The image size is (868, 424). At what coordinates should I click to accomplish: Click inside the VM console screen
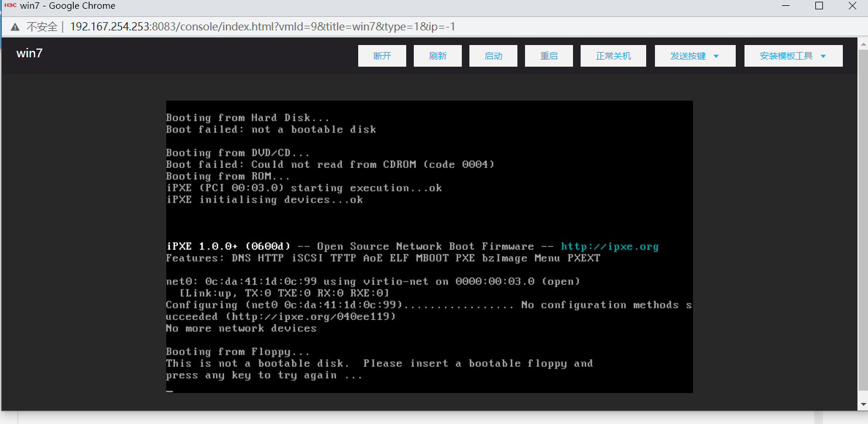point(430,247)
